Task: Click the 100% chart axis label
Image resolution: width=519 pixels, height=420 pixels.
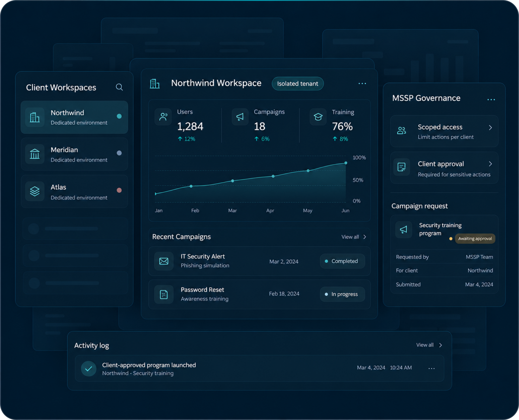Action: pyautogui.click(x=359, y=158)
